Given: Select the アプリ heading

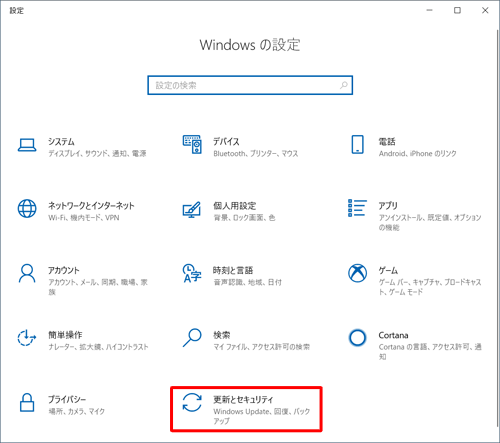Looking at the screenshot, I should click(x=388, y=206).
